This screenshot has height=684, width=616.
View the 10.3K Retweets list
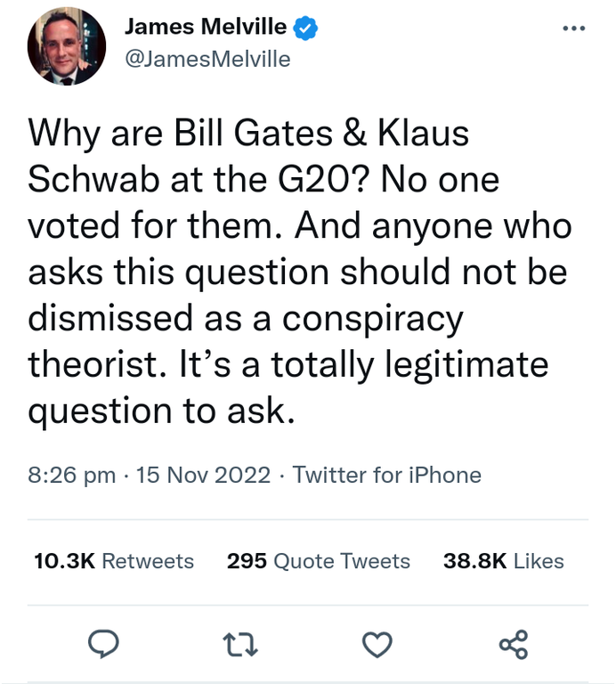pos(113,561)
